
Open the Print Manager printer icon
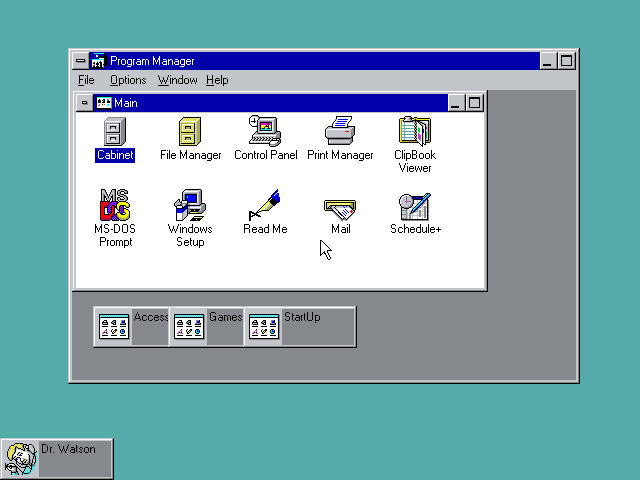click(340, 130)
